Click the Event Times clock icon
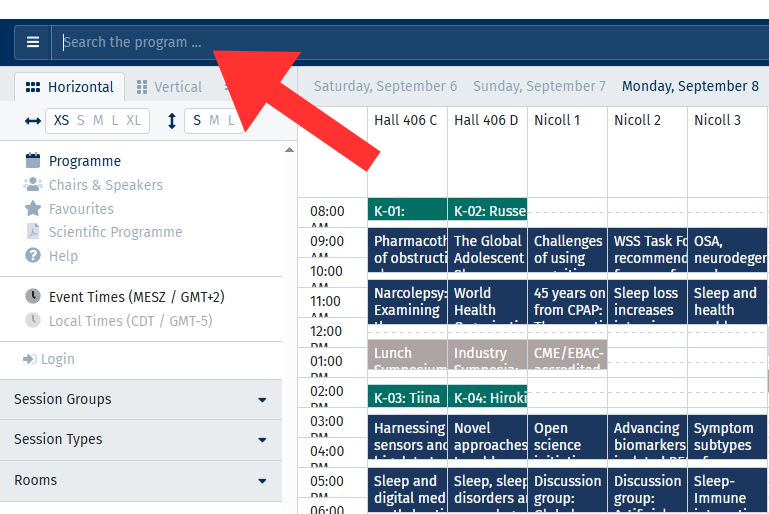769x514 pixels. tap(33, 297)
